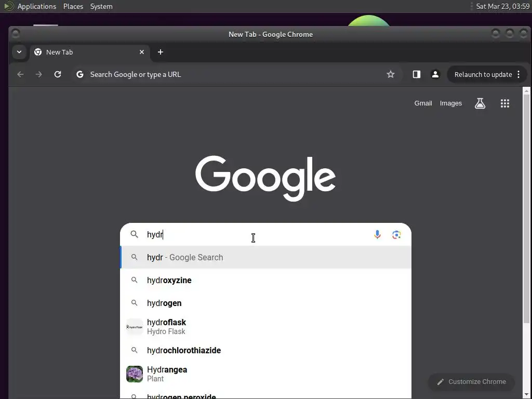The width and height of the screenshot is (532, 399).
Task: Reload the page with refresh icon
Action: [58, 74]
